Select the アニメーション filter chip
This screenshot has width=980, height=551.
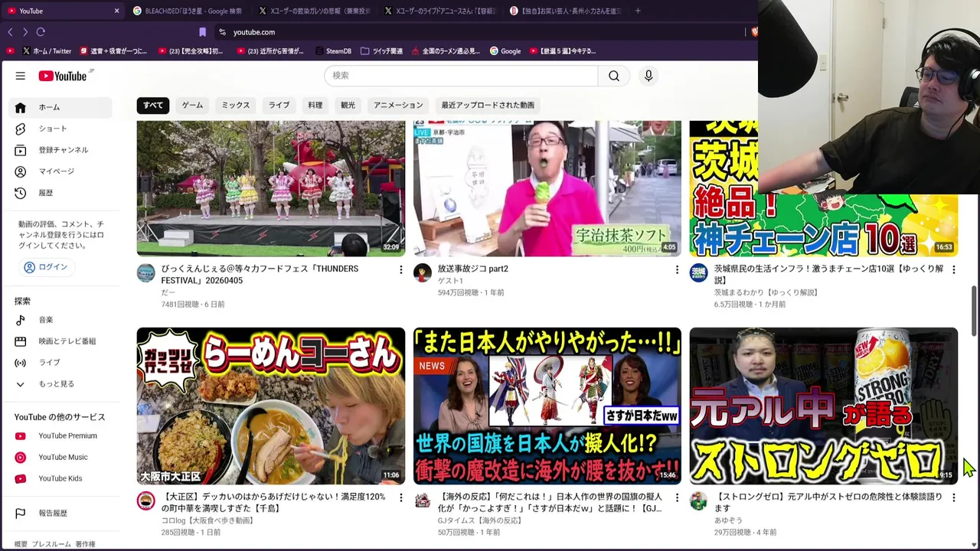(398, 105)
